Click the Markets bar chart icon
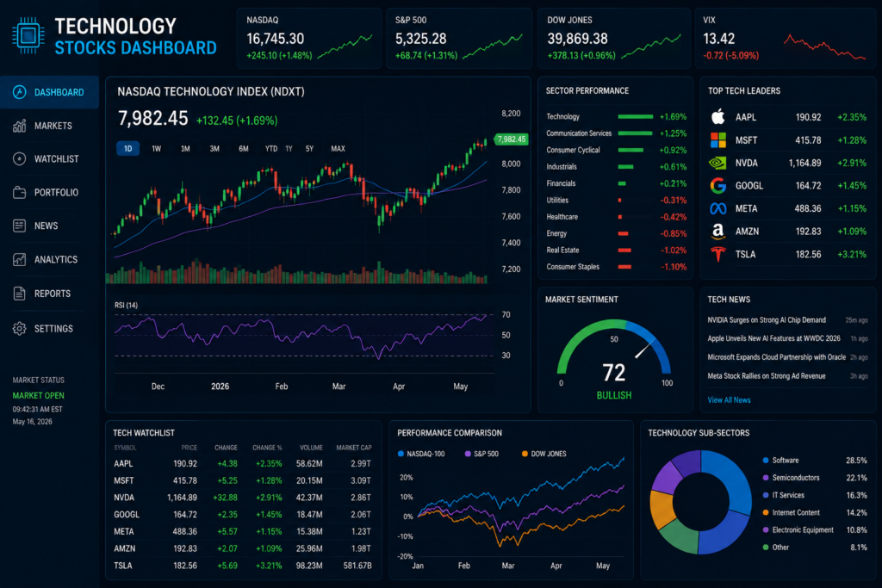 [x=19, y=126]
